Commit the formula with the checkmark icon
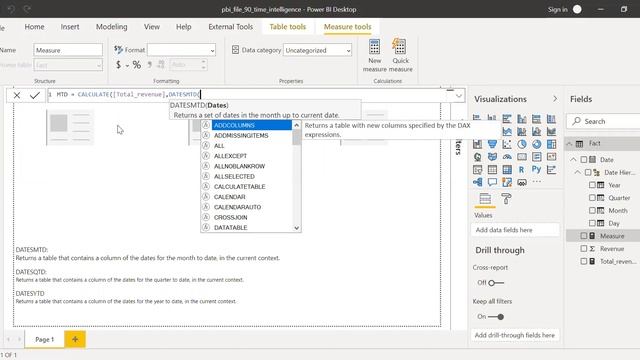Image resolution: width=640 pixels, height=360 pixels. tap(35, 95)
